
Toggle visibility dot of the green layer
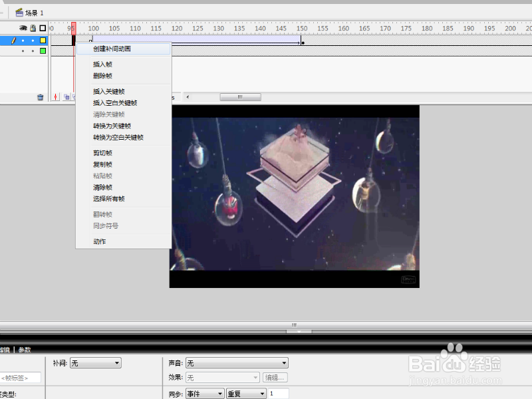(23, 51)
